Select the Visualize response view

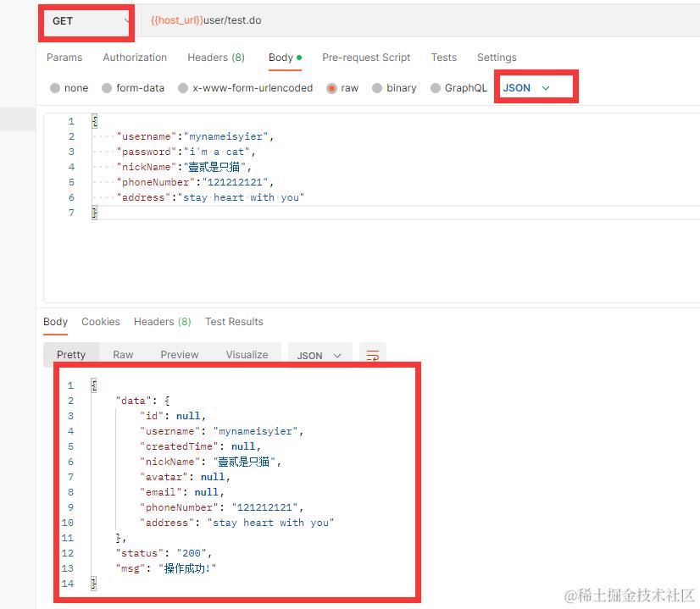coord(247,355)
